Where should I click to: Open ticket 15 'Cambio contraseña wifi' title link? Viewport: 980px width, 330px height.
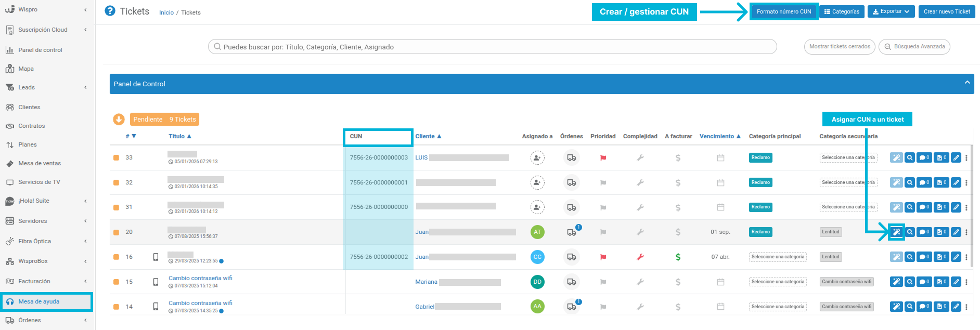200,278
